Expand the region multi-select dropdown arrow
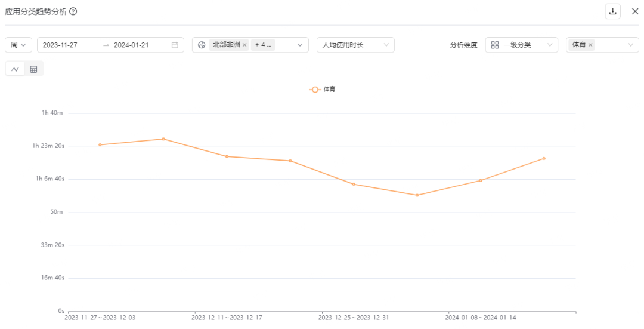The width and height of the screenshot is (644, 329). pyautogui.click(x=300, y=45)
